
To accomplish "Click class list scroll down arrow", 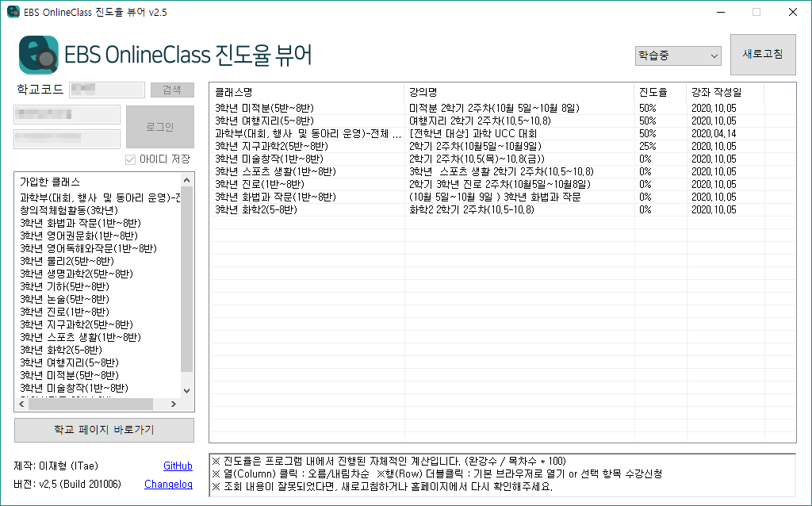I will (x=187, y=391).
